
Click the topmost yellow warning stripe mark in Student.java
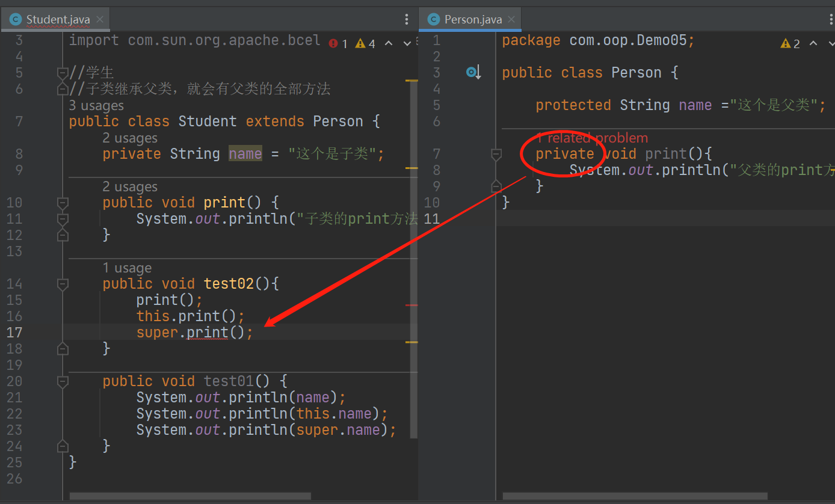pos(411,80)
